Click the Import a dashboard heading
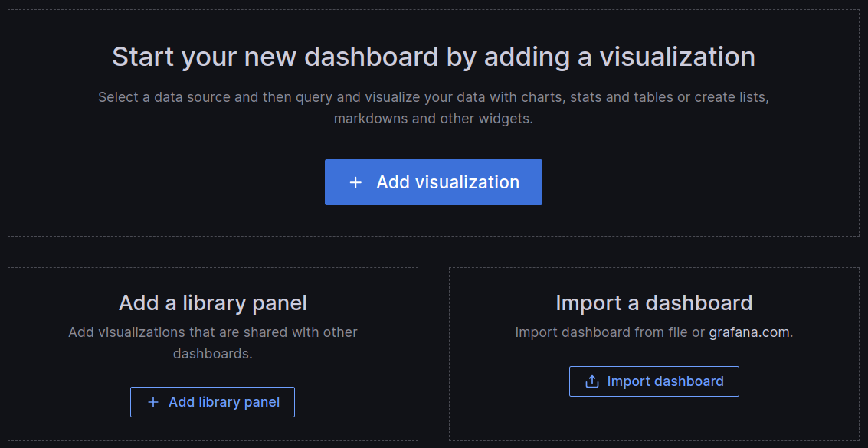The height and width of the screenshot is (448, 868). (x=653, y=302)
